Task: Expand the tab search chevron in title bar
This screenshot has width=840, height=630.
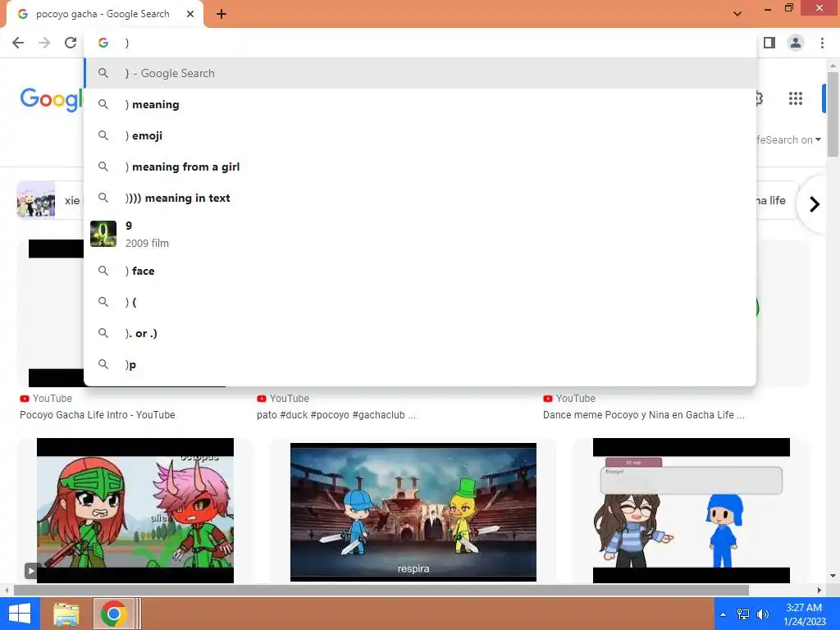Action: (x=737, y=14)
